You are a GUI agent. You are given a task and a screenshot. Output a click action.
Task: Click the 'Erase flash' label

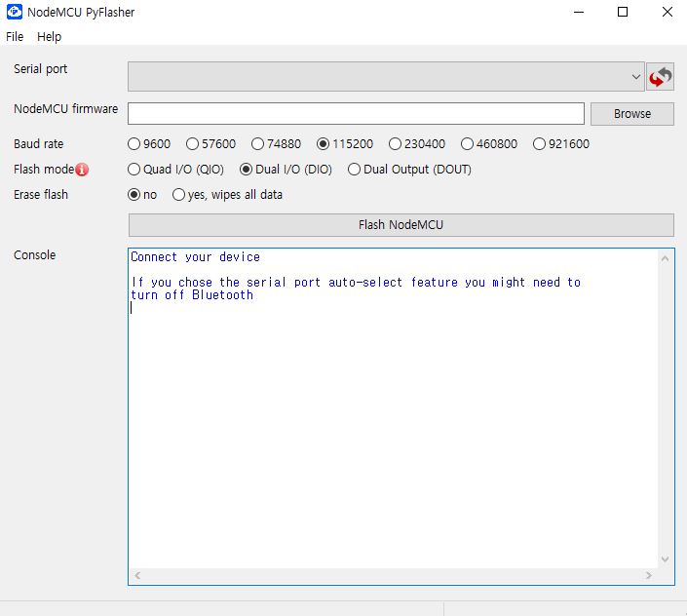[x=41, y=195]
